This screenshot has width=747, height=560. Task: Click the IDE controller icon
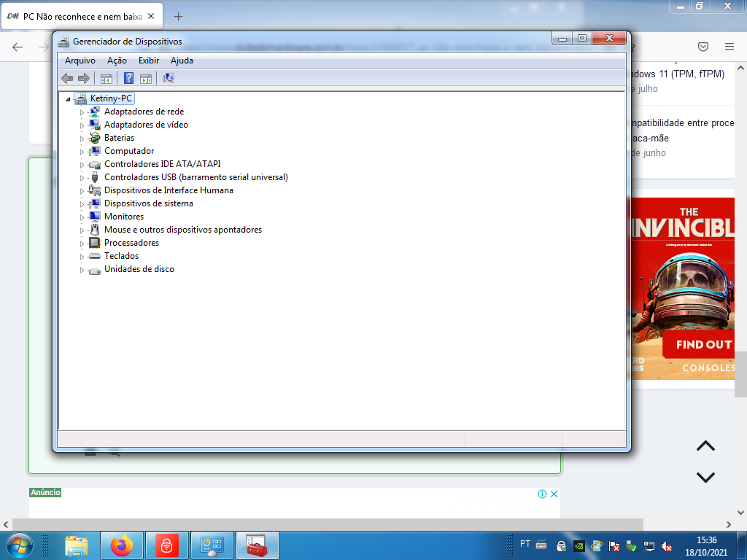95,164
